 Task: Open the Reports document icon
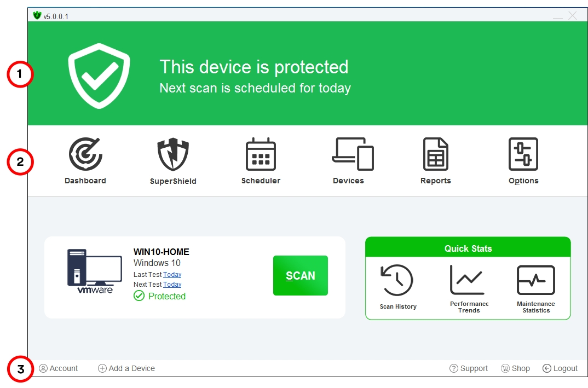click(436, 154)
